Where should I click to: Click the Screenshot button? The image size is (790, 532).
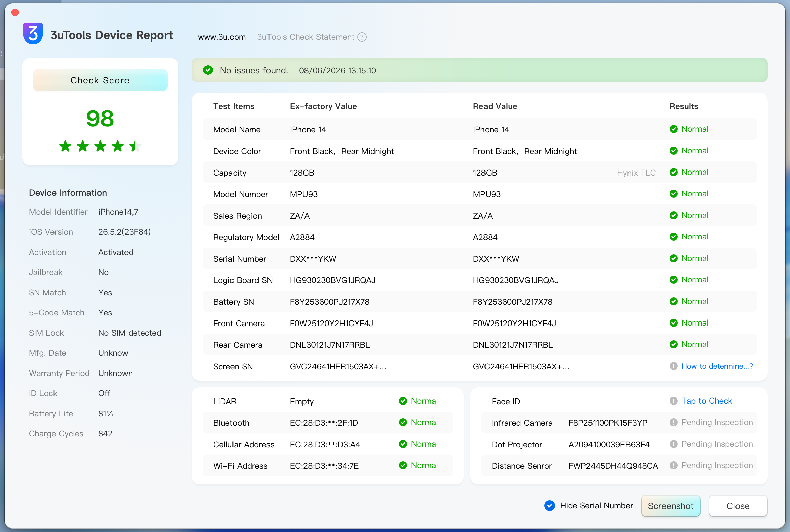pyautogui.click(x=671, y=506)
